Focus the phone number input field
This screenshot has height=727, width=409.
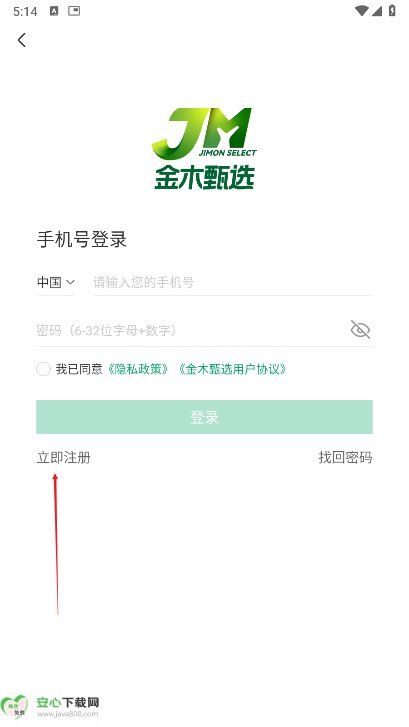click(232, 282)
